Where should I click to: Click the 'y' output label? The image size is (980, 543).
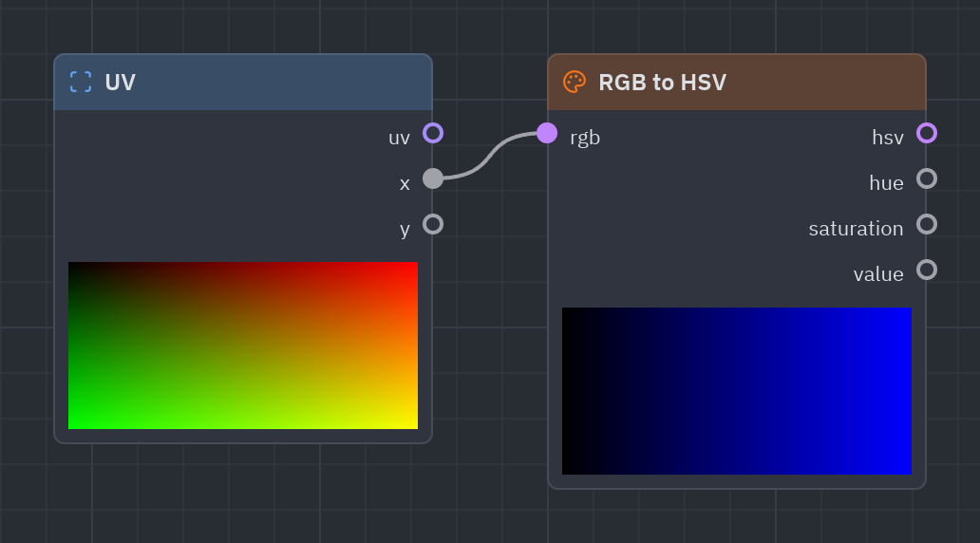405,230
